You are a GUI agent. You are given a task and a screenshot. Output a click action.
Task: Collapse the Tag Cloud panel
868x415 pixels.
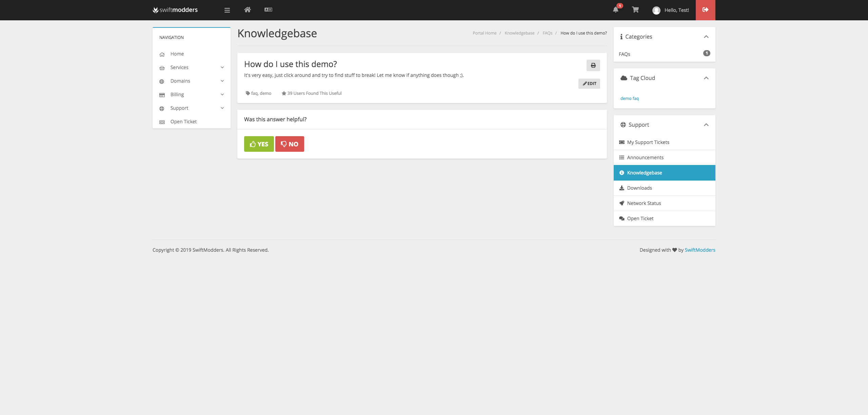click(x=706, y=78)
